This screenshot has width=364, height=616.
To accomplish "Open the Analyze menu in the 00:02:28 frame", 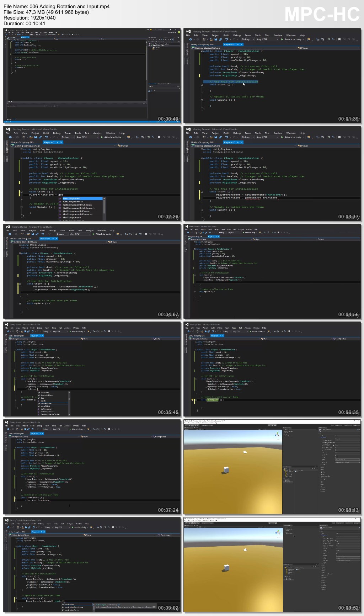I will [98, 133].
